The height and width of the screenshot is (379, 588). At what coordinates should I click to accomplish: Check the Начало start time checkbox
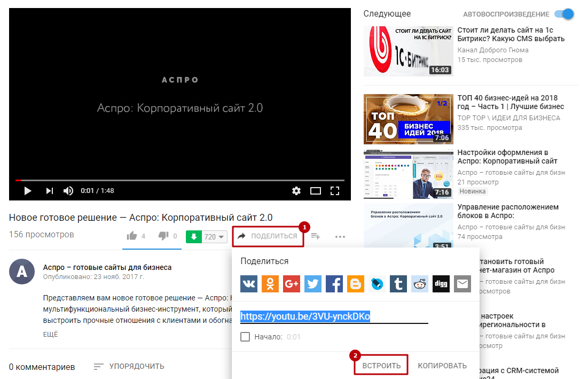[x=245, y=337]
